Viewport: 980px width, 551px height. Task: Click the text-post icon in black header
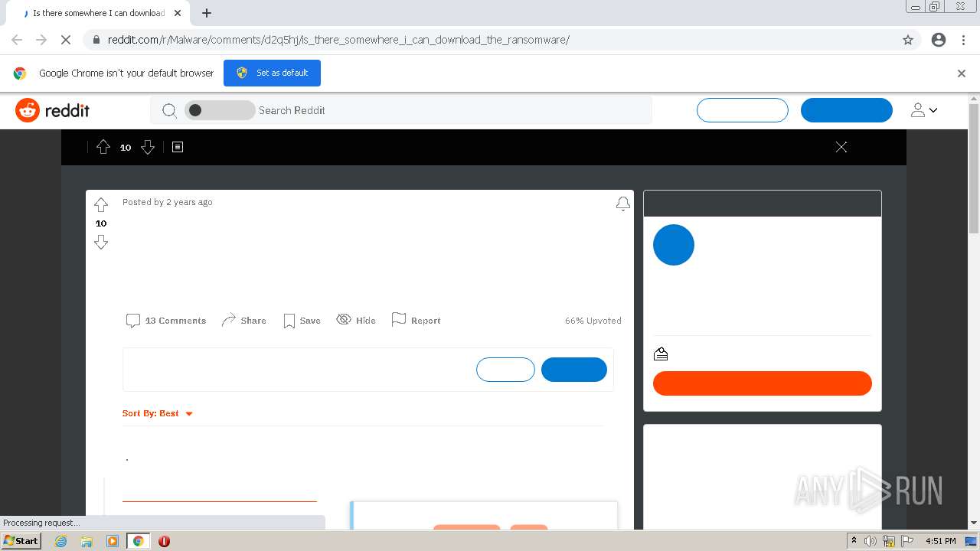click(x=178, y=147)
